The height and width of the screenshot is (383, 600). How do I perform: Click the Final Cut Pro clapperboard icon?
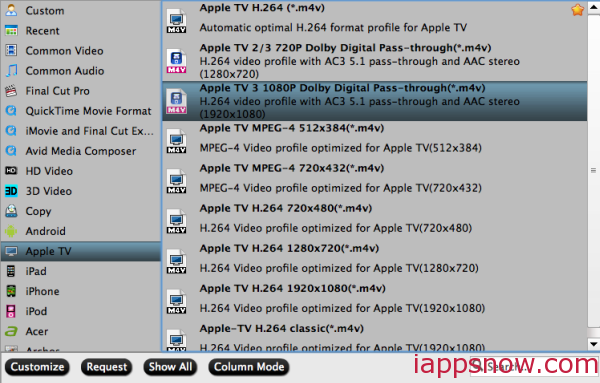point(11,91)
